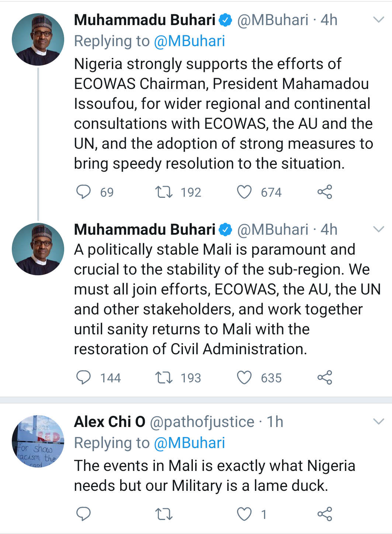Viewport: 392px width, 534px height.
Task: Open the chevron menu on Alex Chi O's tweet
Action: click(379, 421)
